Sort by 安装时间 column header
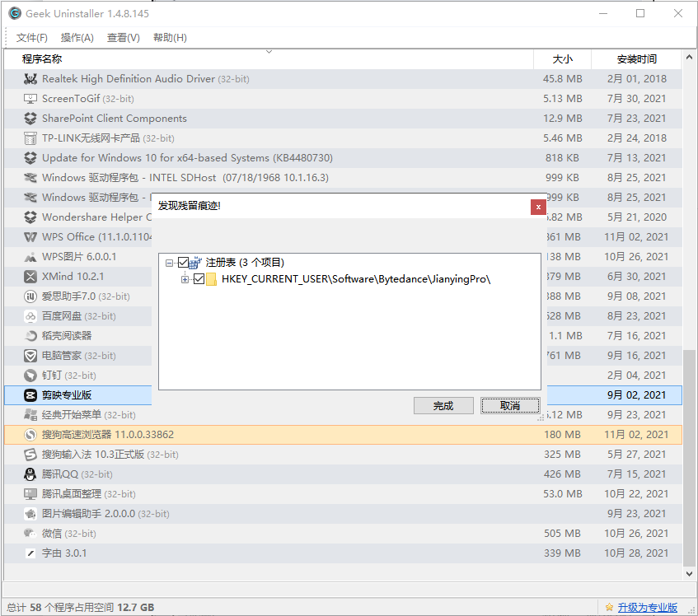 (x=636, y=59)
